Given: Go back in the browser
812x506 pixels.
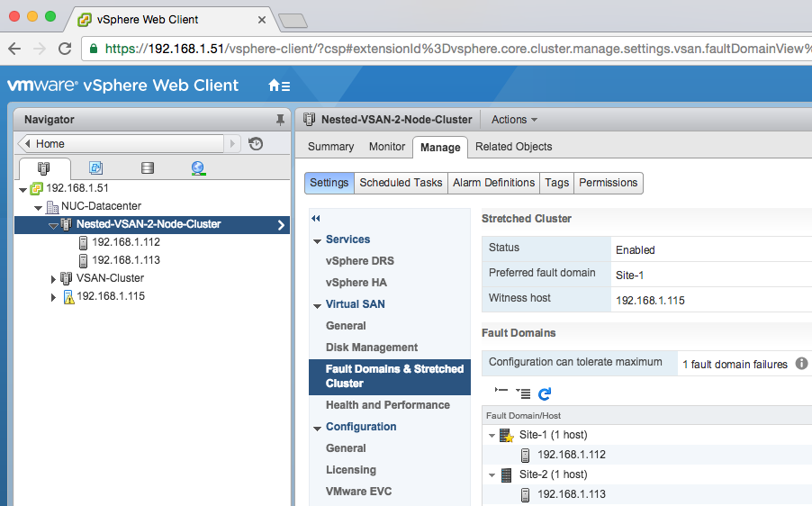Looking at the screenshot, I should [14, 49].
